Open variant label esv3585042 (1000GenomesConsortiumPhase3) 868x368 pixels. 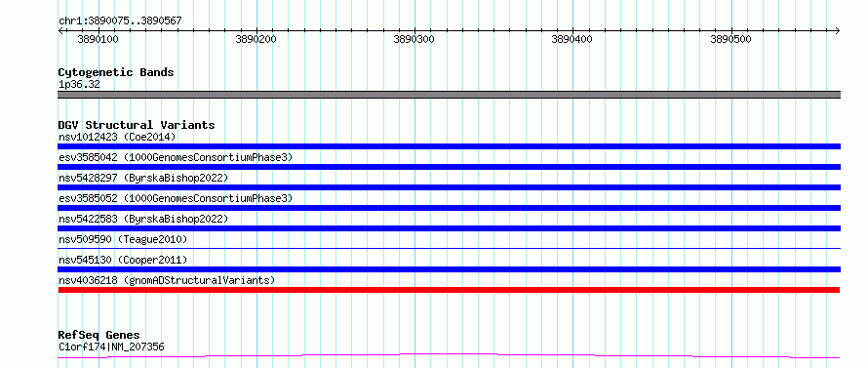(176, 157)
